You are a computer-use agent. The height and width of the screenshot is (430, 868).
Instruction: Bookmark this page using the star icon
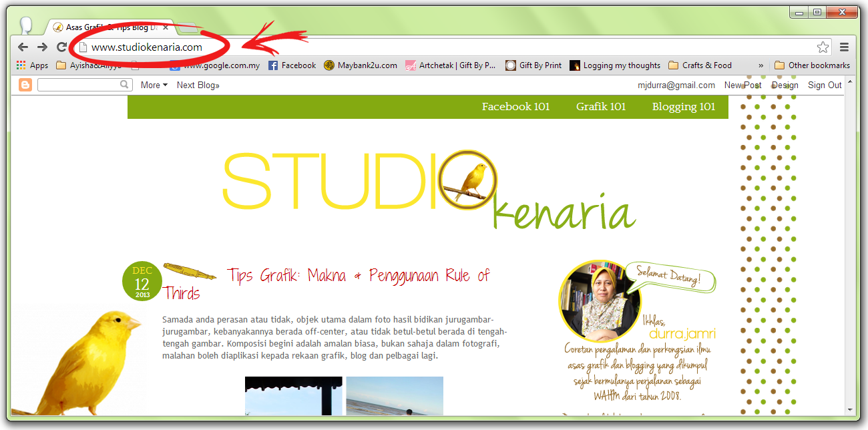click(x=823, y=47)
